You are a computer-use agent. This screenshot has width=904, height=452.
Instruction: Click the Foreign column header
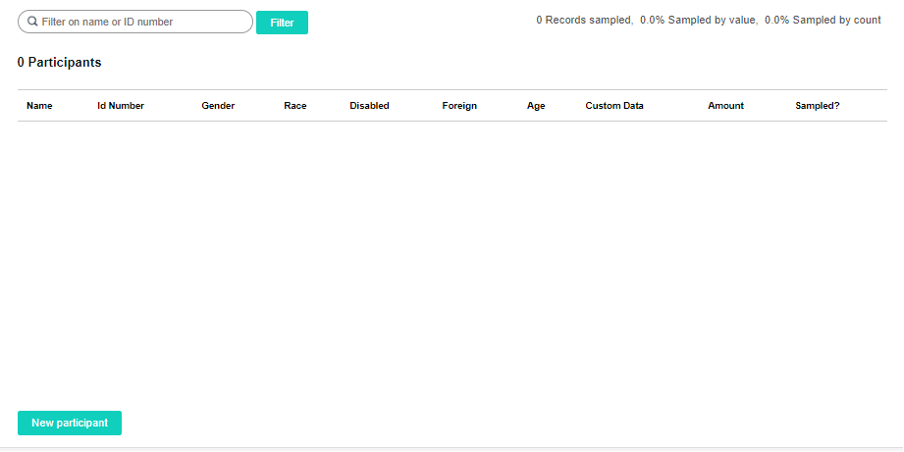tap(459, 106)
